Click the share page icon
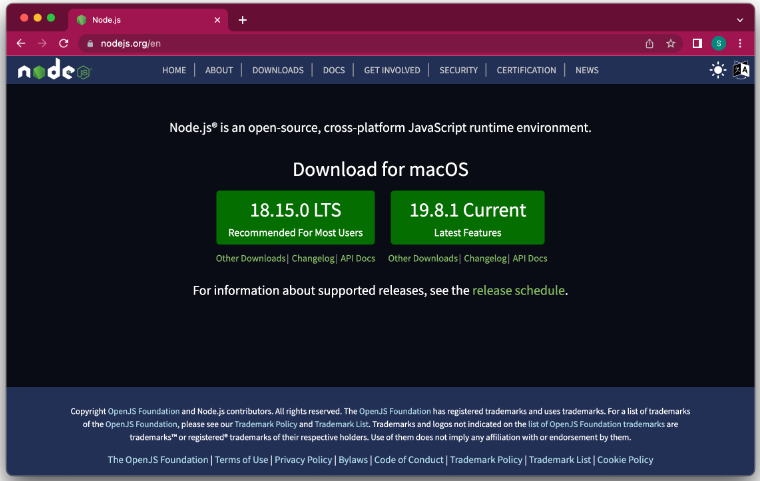This screenshot has height=481, width=760. (649, 43)
